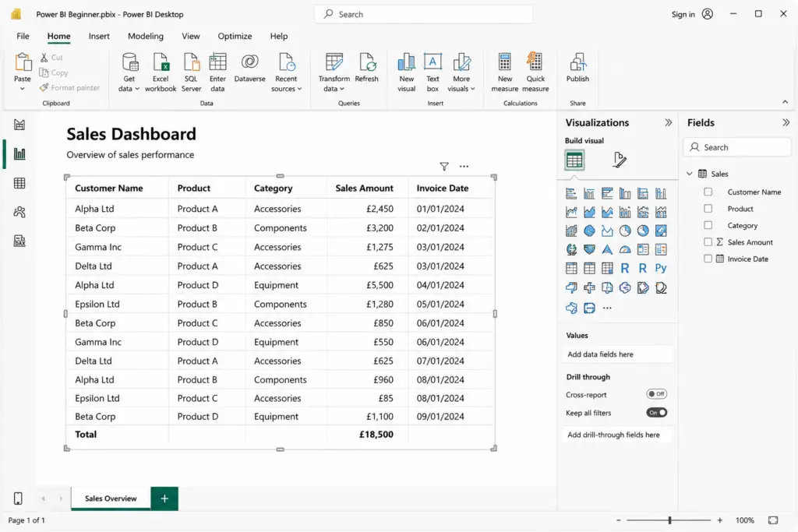Click the Paste clipboard icon
Viewport: 798px width, 532px height.
tap(23, 62)
